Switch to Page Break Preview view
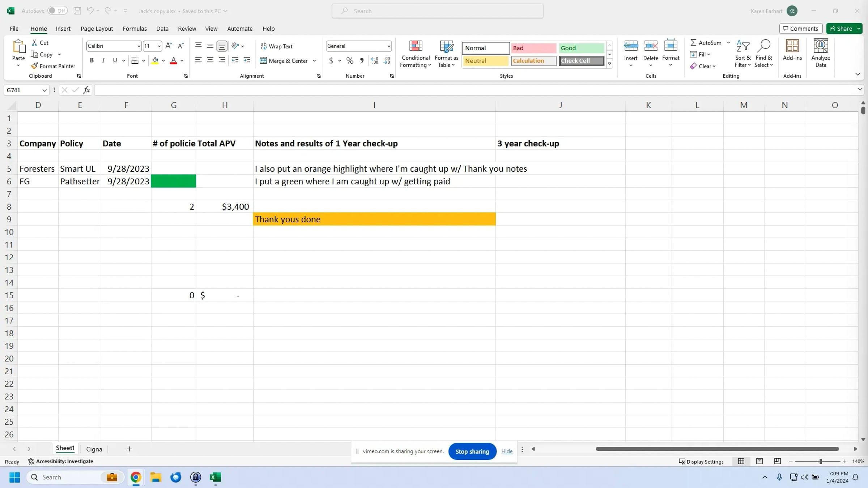868x488 pixels. pos(777,461)
